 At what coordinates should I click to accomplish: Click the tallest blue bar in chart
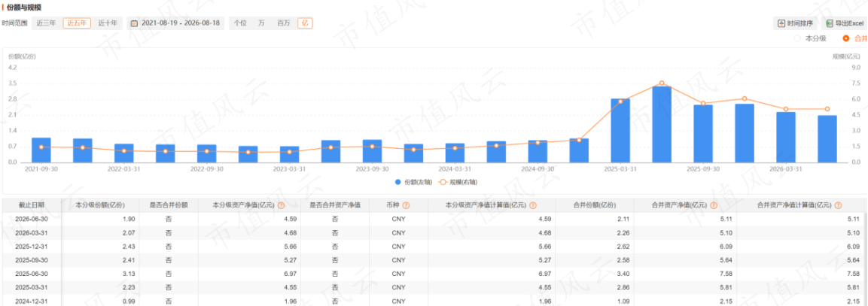click(x=662, y=124)
